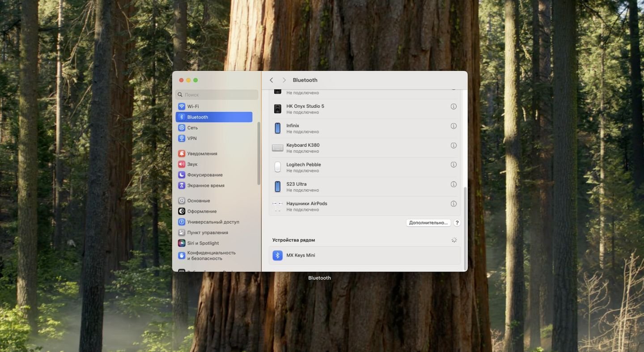Show info for Наушники AirPods
The width and height of the screenshot is (644, 352).
(x=453, y=204)
